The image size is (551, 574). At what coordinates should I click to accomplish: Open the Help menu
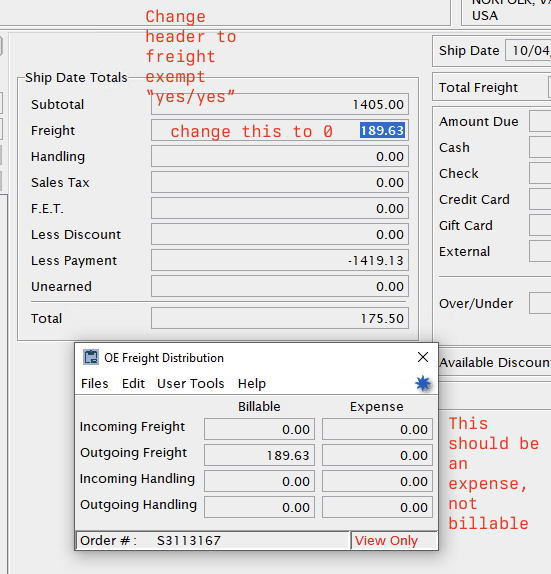(x=252, y=383)
